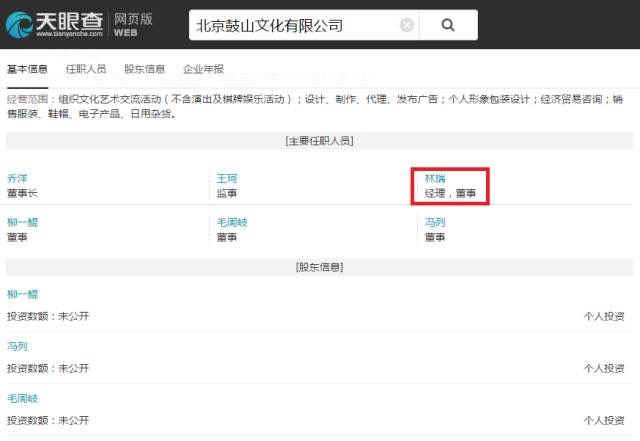The image size is (640, 441).
Task: Open 冯列 in the personnel list
Action: pos(435,223)
